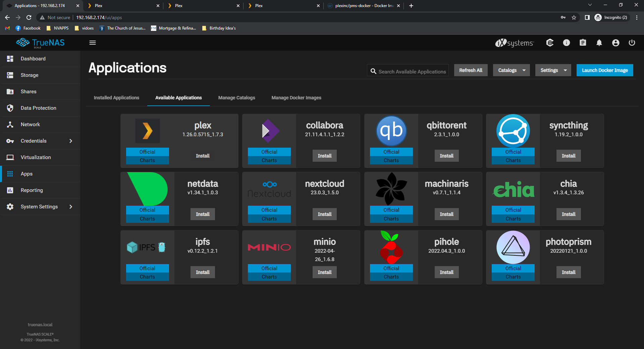
Task: Click the syncthing app logo
Action: coord(513,131)
